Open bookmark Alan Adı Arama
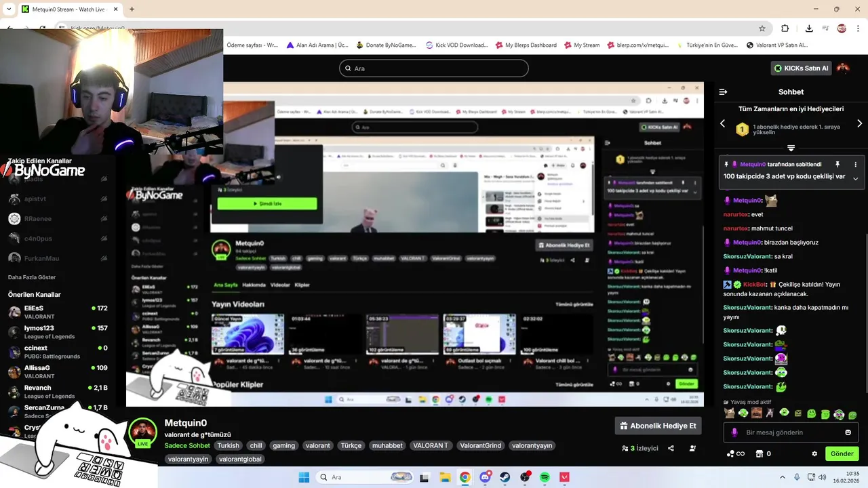The height and width of the screenshot is (488, 868). point(317,45)
